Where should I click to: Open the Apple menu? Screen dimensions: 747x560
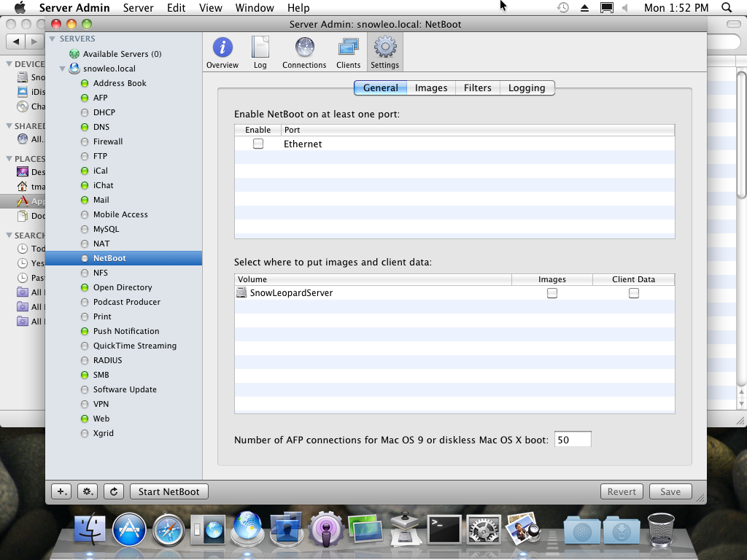coord(20,7)
